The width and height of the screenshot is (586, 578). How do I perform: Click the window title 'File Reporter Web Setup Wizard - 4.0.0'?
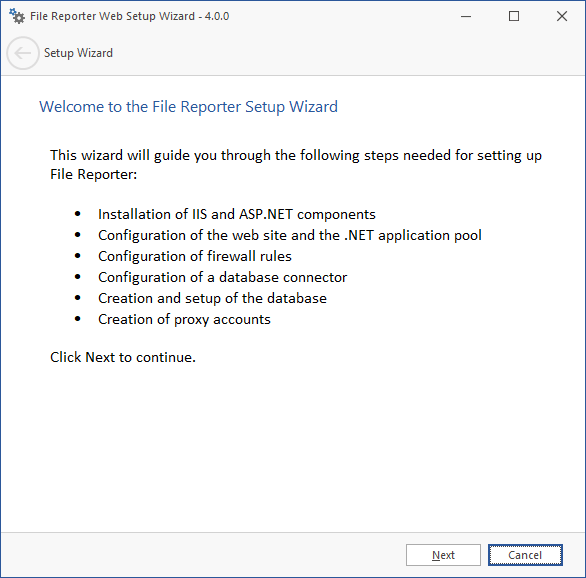tap(129, 16)
